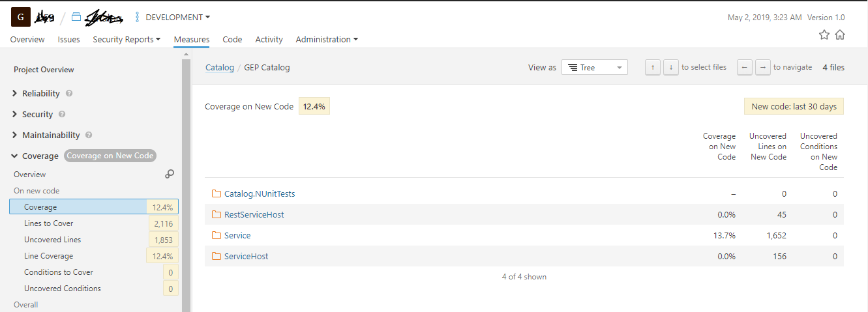Open the RestServiceHost folder
The width and height of the screenshot is (868, 312).
[x=254, y=214]
